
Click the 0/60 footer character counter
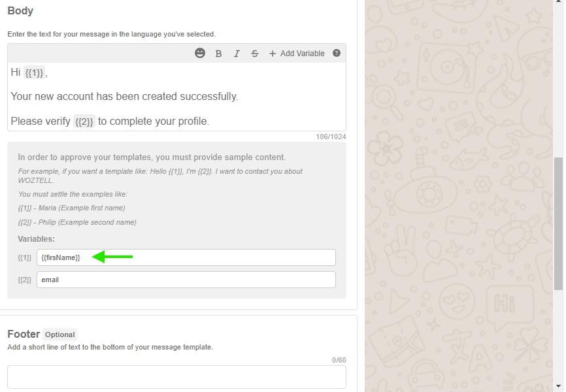pos(339,360)
